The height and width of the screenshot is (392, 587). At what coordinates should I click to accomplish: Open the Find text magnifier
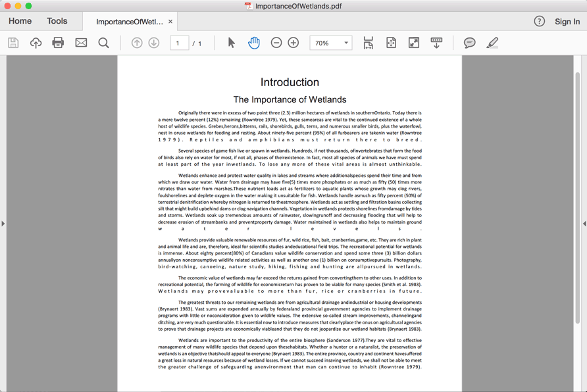pos(104,43)
